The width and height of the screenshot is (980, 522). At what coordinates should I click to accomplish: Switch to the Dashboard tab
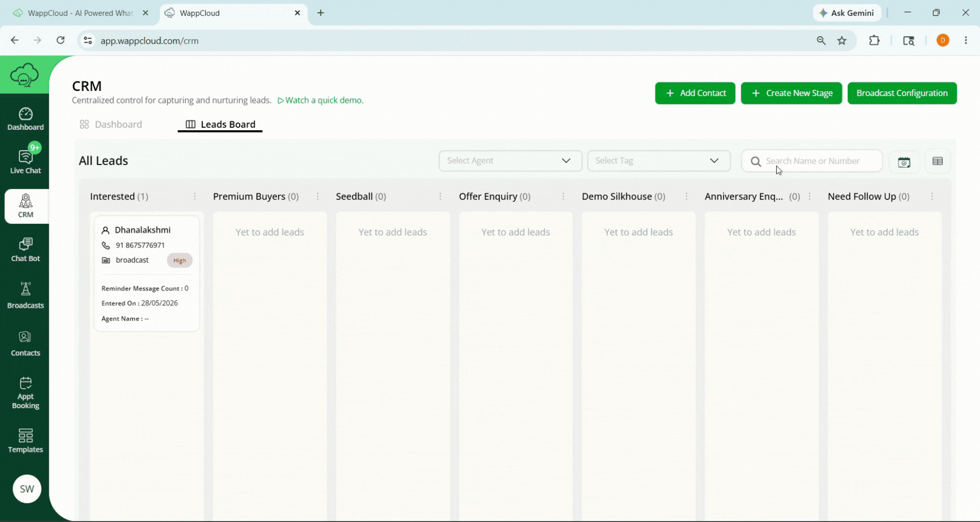(111, 125)
